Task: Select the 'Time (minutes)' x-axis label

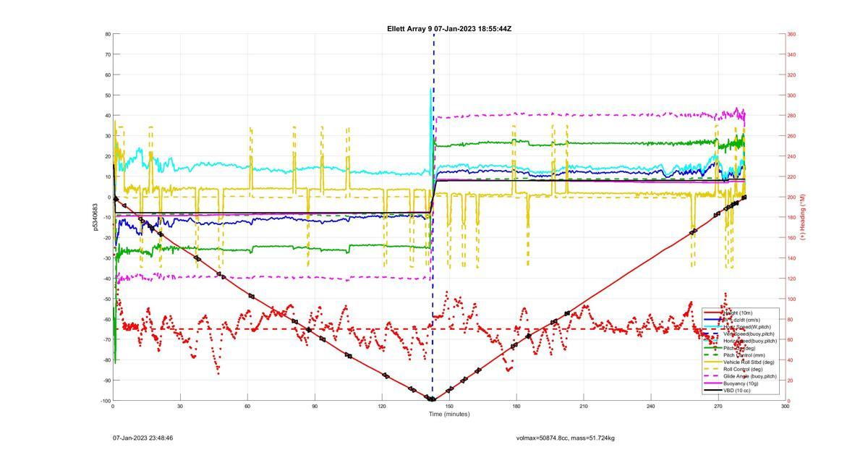Action: coord(449,414)
